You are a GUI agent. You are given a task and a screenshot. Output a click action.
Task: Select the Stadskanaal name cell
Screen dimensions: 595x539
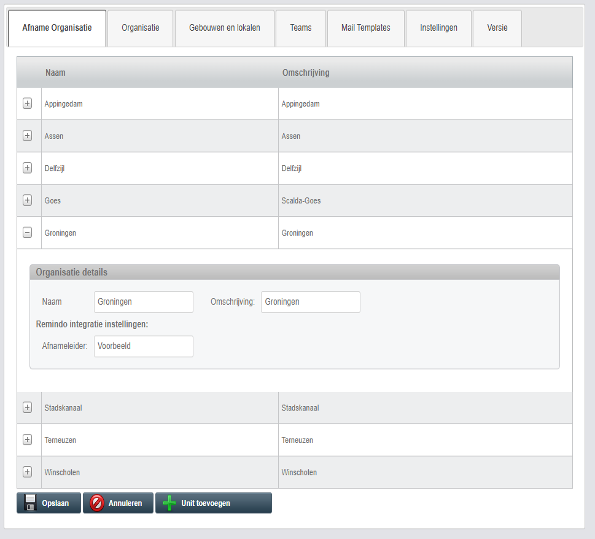[x=160, y=408]
